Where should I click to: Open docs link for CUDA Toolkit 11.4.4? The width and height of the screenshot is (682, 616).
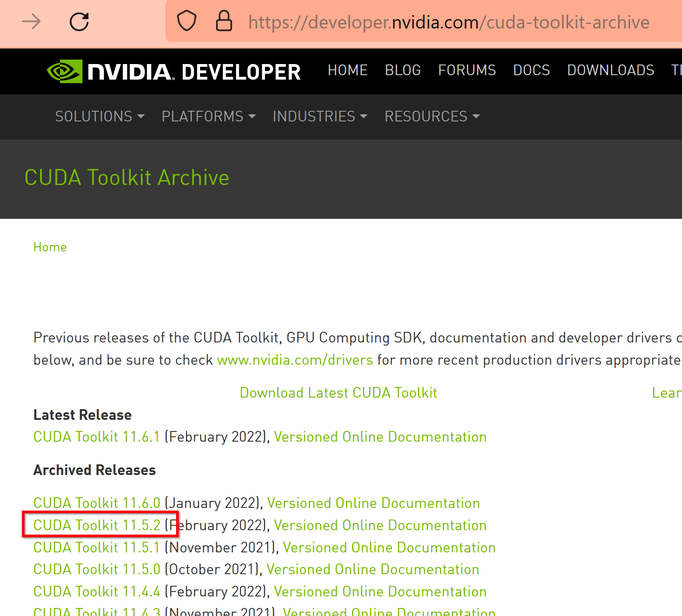[380, 592]
